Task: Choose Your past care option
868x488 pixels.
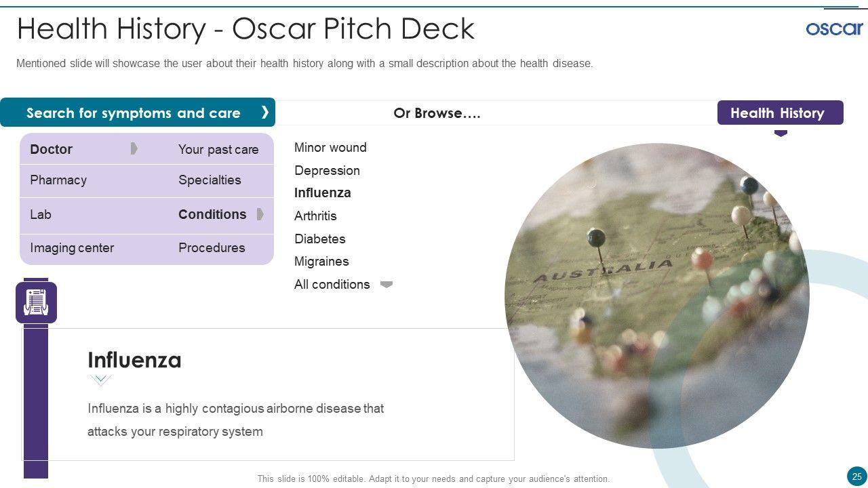Action: [x=218, y=150]
